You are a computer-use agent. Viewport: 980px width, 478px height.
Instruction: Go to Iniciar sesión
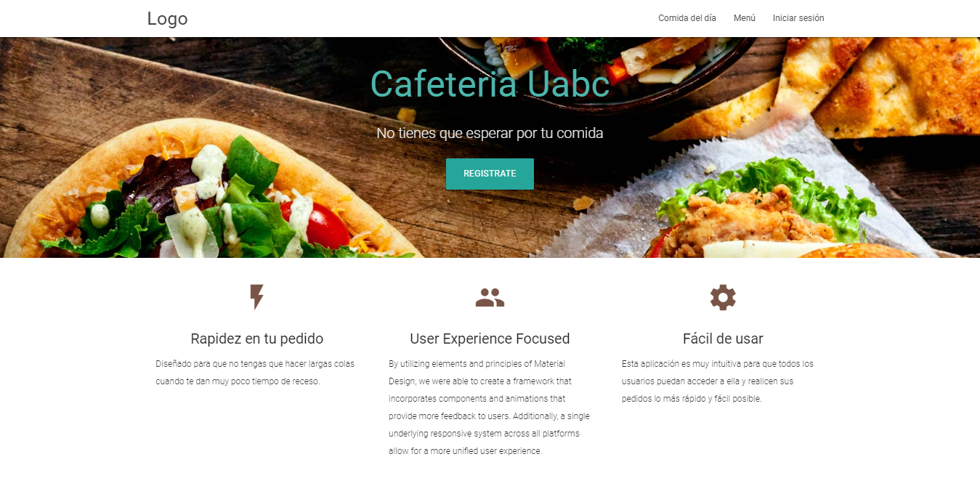tap(798, 18)
